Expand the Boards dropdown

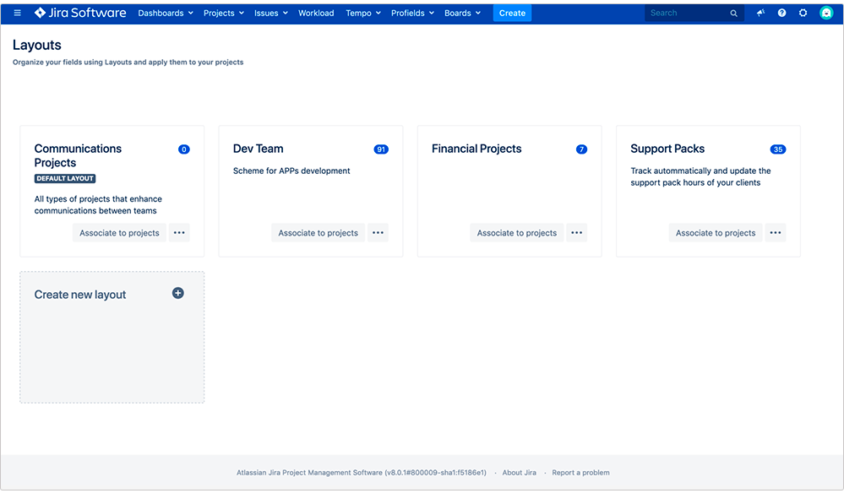[x=462, y=13]
